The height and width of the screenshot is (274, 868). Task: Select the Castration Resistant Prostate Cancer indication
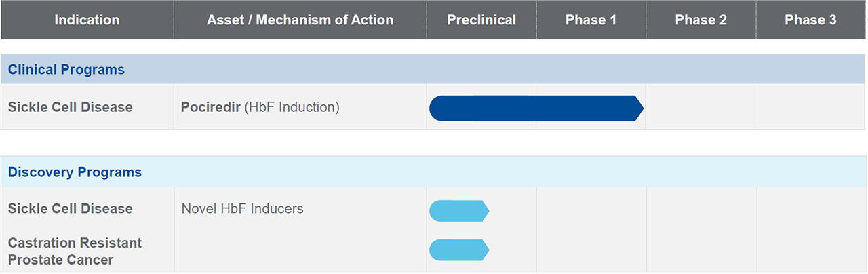75,251
